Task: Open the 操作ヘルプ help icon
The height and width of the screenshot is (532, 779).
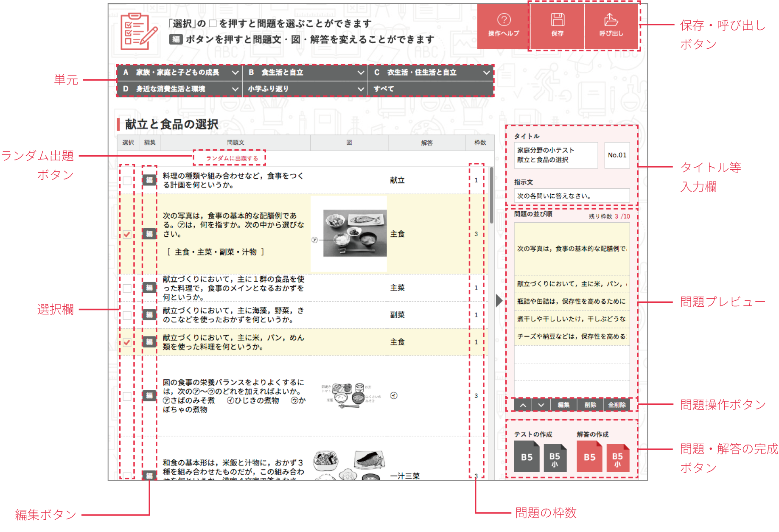Action: coord(504,25)
